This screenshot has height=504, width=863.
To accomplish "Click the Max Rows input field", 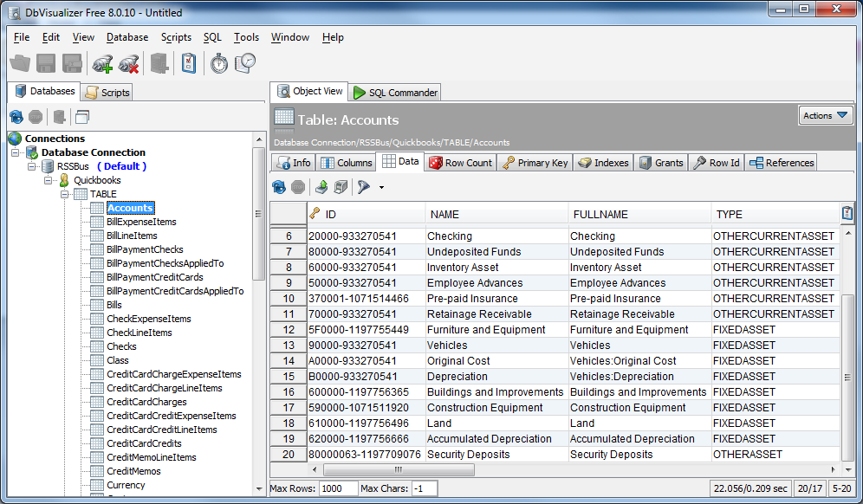I will [338, 488].
